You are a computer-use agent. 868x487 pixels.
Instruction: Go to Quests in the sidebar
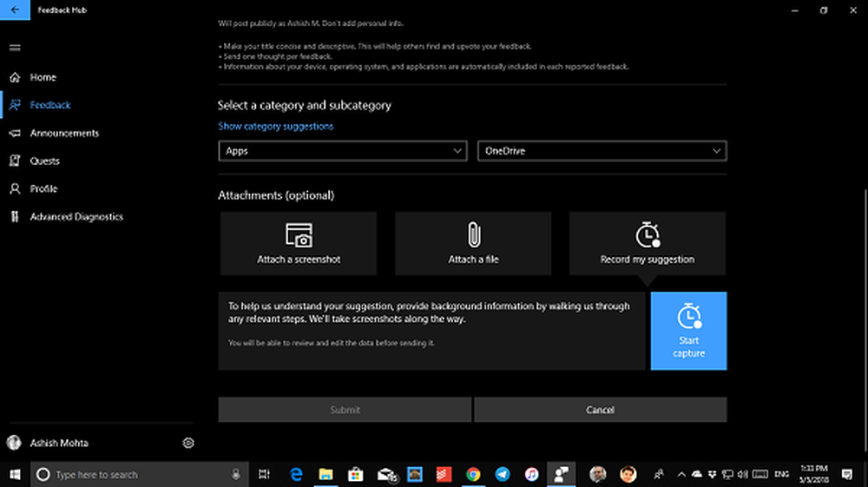click(x=45, y=161)
